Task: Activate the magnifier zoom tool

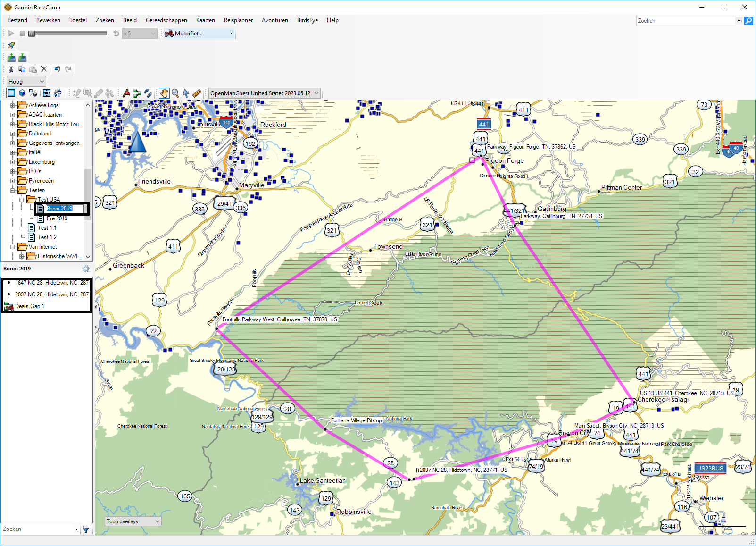Action: click(175, 93)
